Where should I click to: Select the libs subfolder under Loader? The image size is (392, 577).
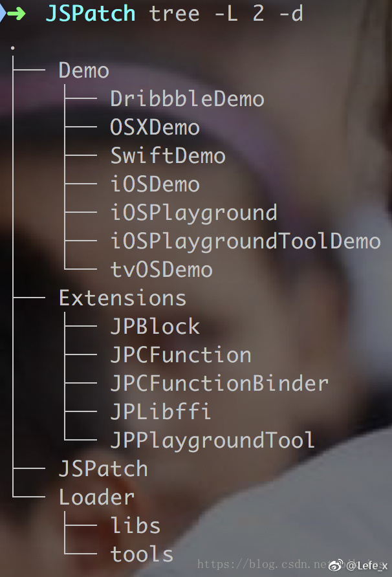(135, 525)
